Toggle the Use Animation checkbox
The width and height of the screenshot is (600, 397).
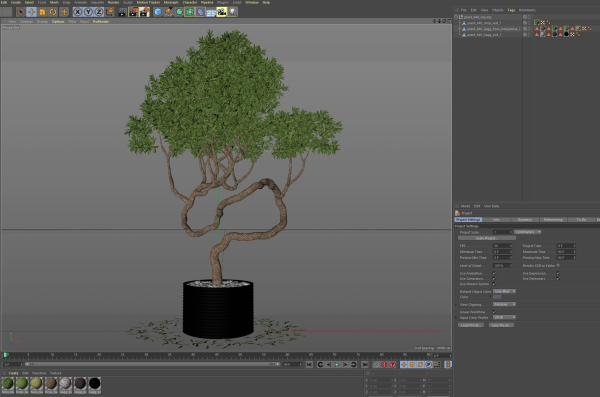[x=494, y=273]
